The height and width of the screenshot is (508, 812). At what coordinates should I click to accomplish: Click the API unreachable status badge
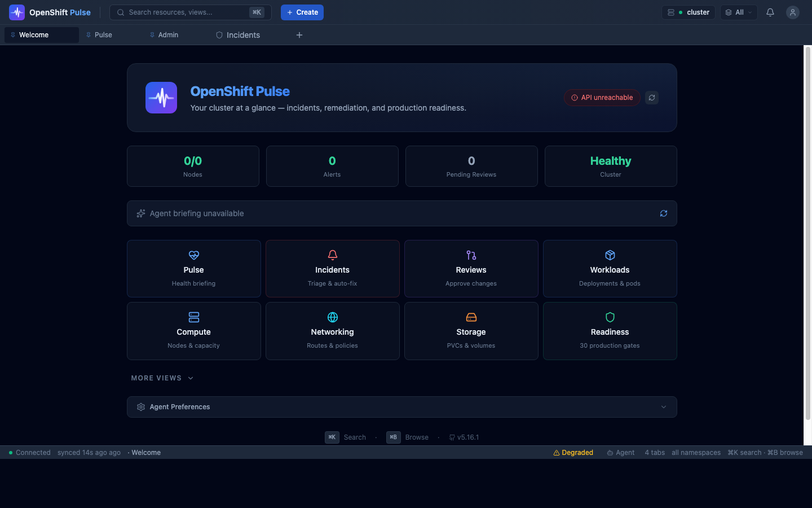[602, 98]
